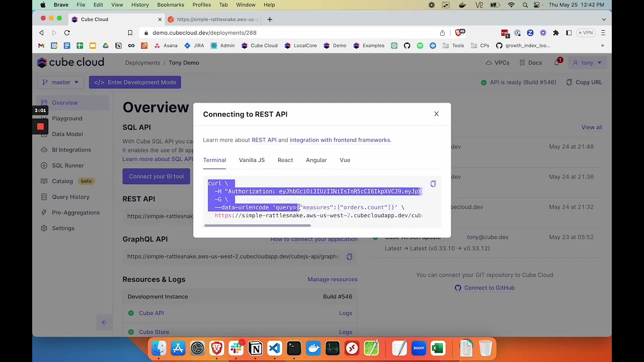Screen dimensions: 644x362
Task: Click the VPN button
Action: coord(585,33)
